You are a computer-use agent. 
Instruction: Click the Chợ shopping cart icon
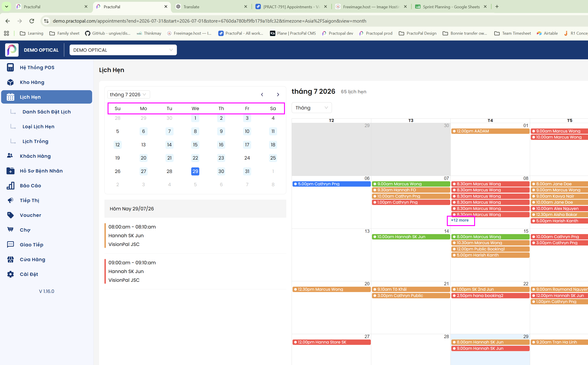pyautogui.click(x=10, y=230)
